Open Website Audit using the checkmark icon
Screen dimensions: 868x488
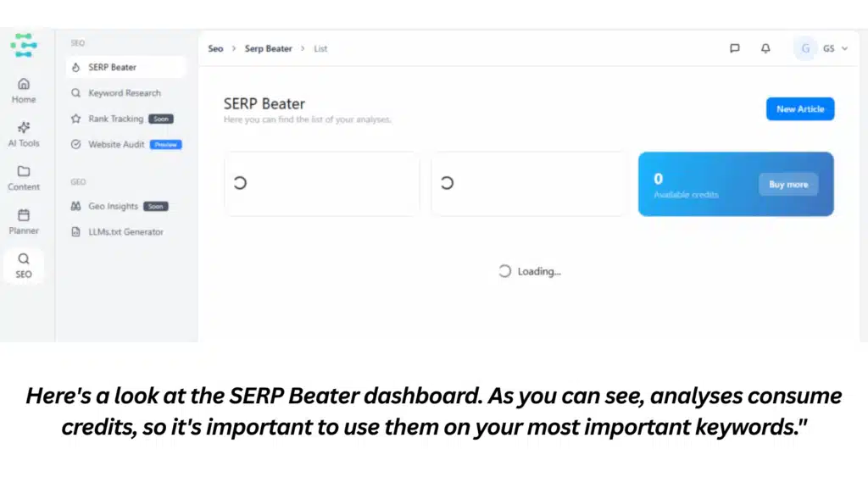[x=77, y=144]
